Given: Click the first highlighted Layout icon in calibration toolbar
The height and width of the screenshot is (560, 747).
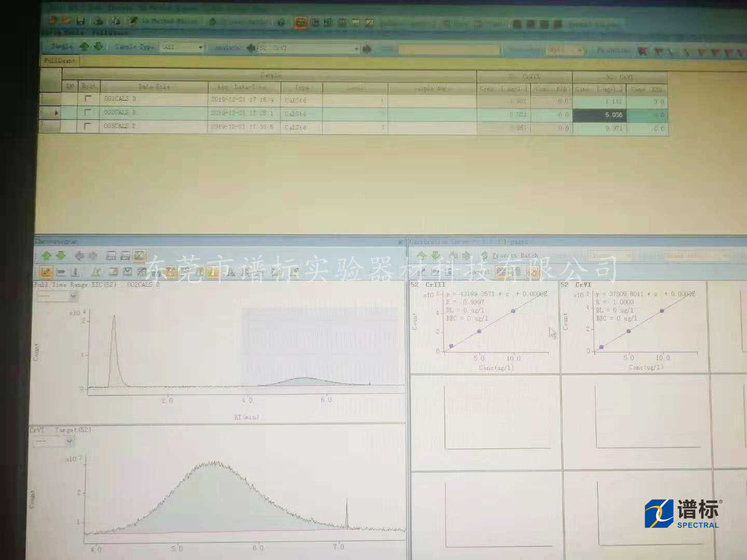Looking at the screenshot, I should tap(501, 271).
